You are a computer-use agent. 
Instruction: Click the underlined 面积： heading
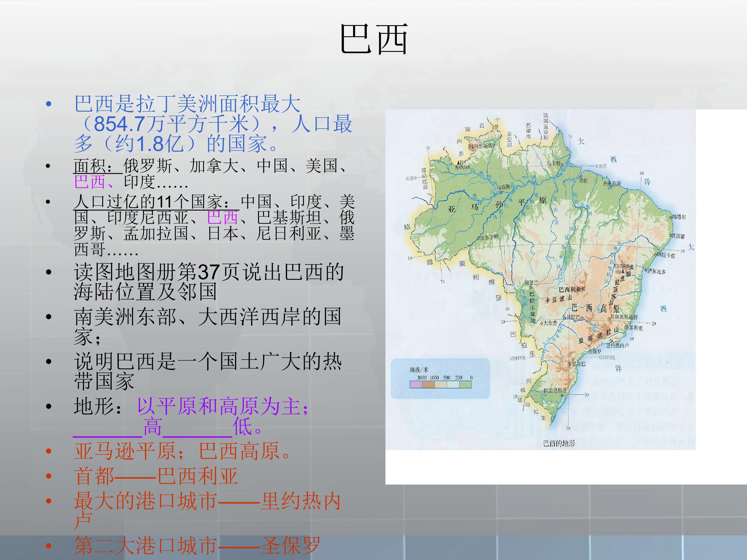pos(98,166)
